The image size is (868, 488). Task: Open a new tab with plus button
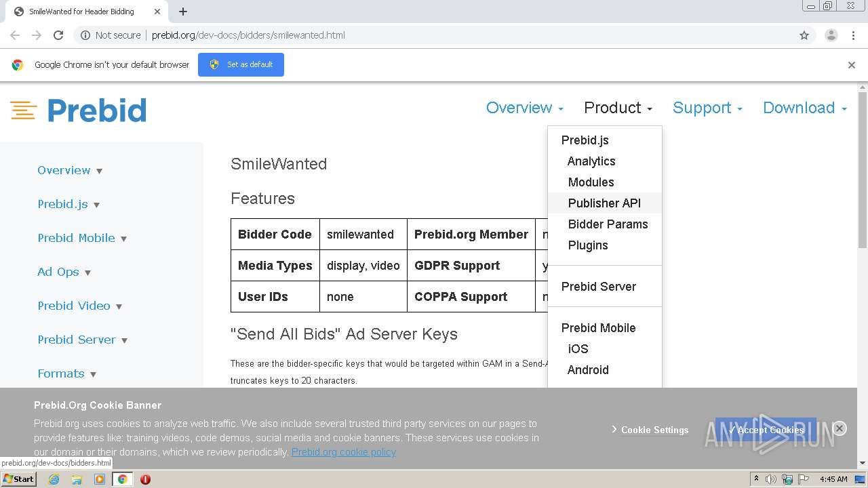pos(183,12)
